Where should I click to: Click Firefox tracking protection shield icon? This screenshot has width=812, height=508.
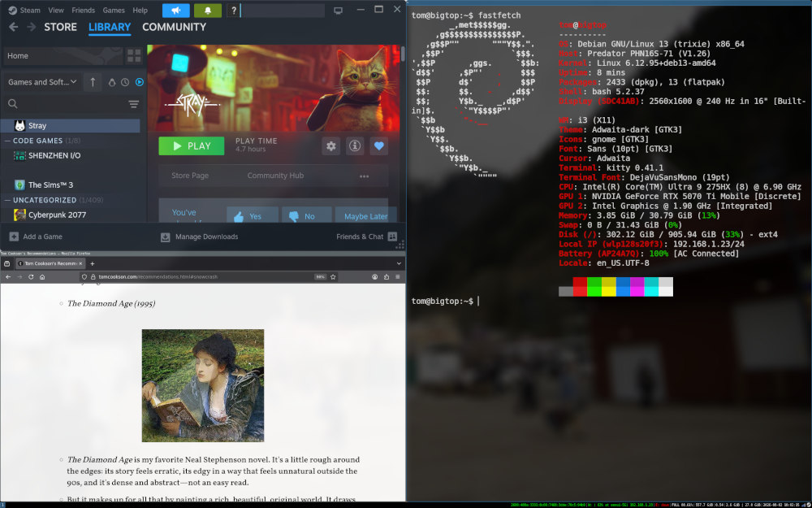point(85,277)
